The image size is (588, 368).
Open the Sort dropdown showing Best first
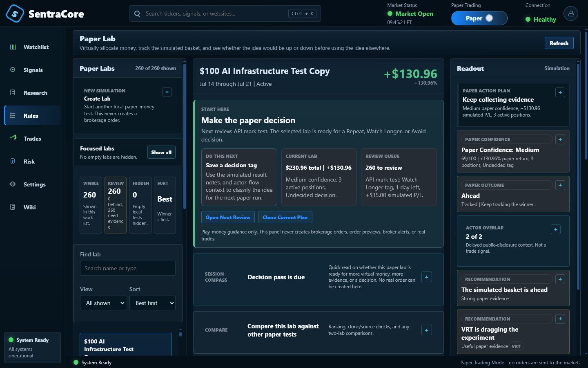coord(152,303)
